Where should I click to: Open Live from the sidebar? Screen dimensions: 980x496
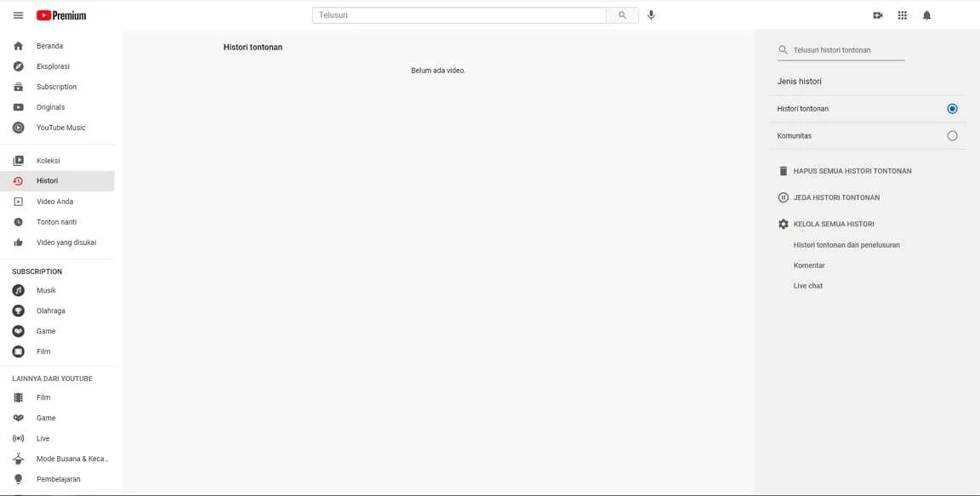coord(57,438)
